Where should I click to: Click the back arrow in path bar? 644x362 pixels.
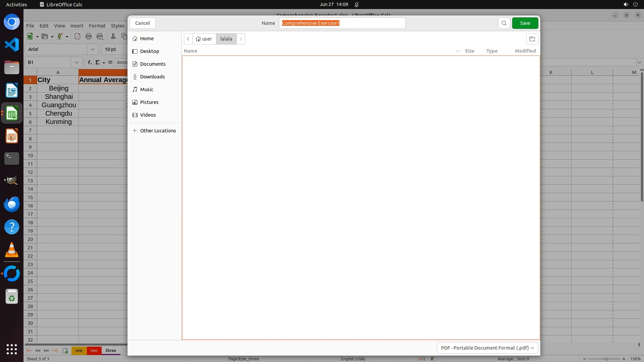[x=188, y=39]
